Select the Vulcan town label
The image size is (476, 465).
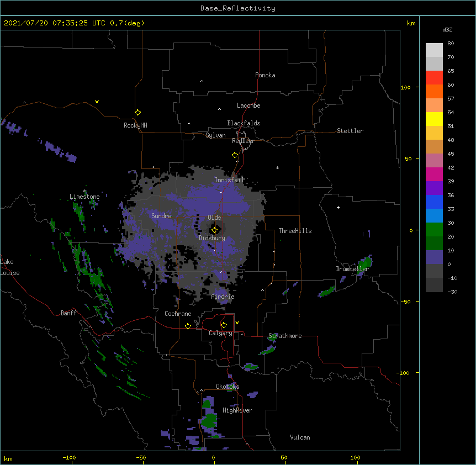point(300,437)
